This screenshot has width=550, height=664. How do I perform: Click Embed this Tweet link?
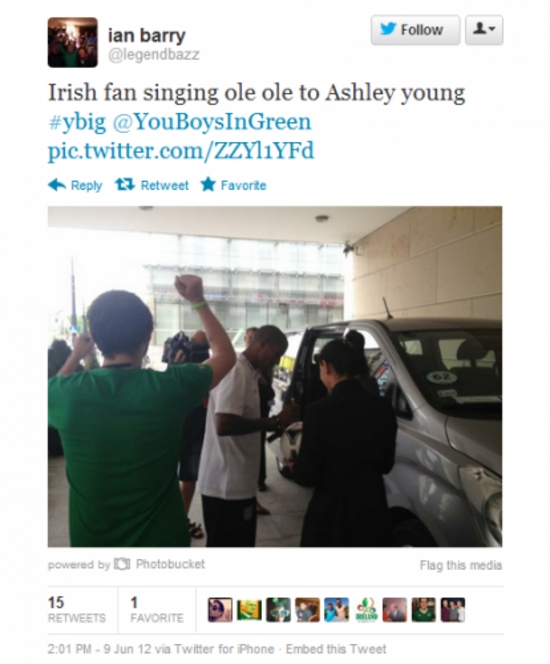pos(336,649)
